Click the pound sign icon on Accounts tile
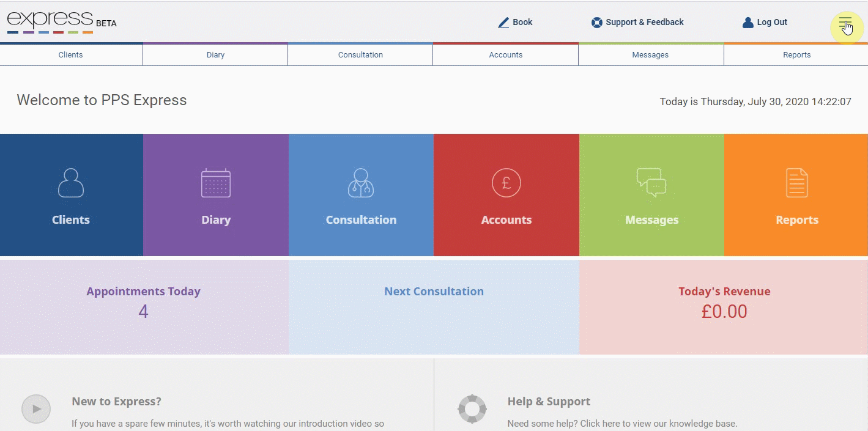This screenshot has width=868, height=431. coord(506,183)
